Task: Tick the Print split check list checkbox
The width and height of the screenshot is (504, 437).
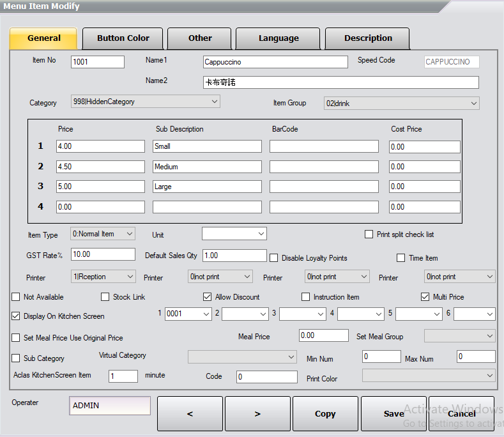Action: click(369, 234)
